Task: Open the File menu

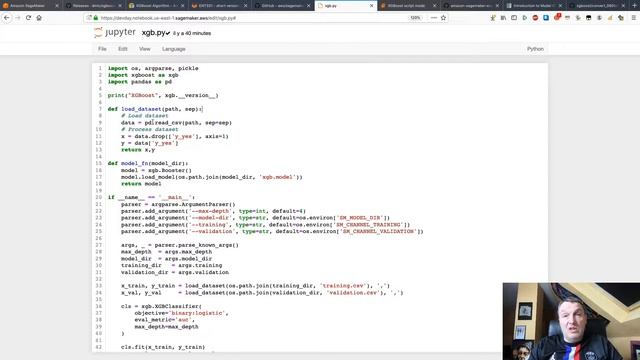Action: coord(102,49)
